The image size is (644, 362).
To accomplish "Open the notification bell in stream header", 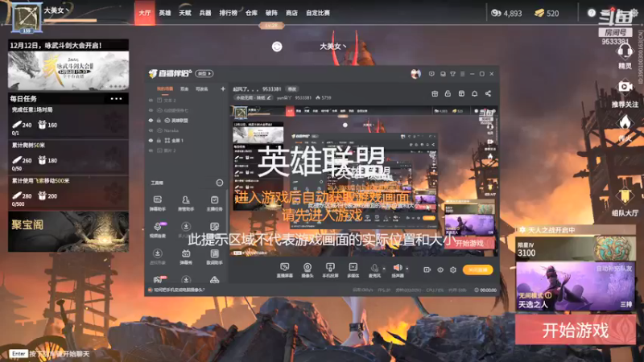I will [x=474, y=93].
